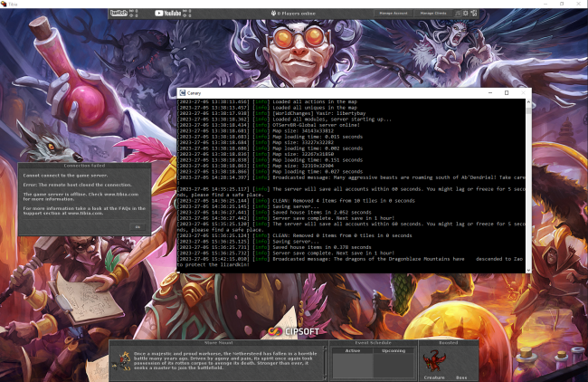The image size is (588, 382).
Task: Click the CipSoft logo
Action: (x=294, y=331)
